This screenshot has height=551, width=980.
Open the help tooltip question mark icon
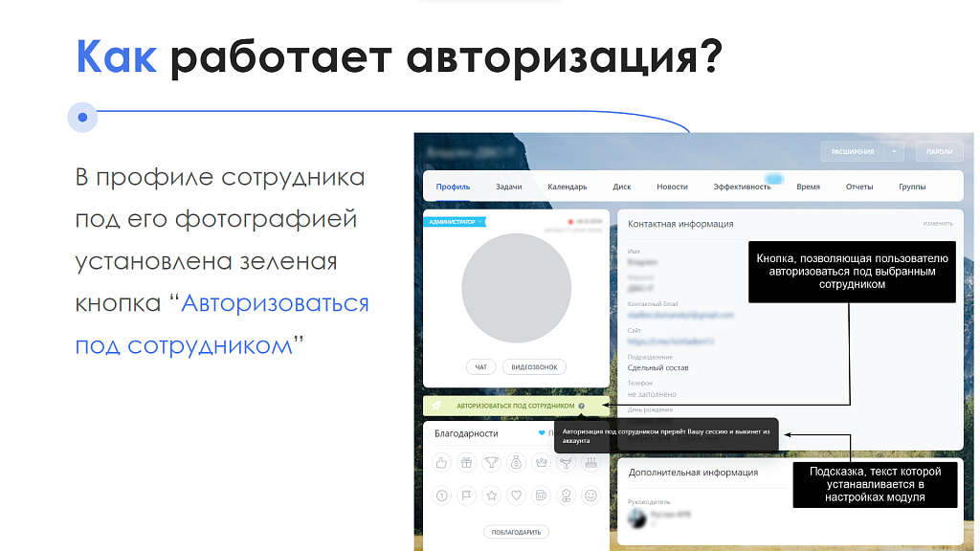point(582,406)
